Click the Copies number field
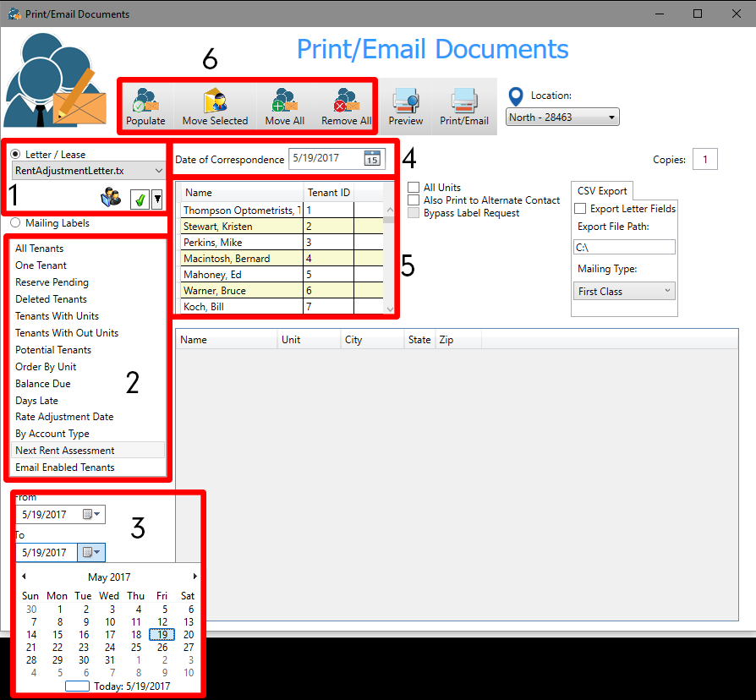Viewport: 756px width, 700px height. pos(705,159)
